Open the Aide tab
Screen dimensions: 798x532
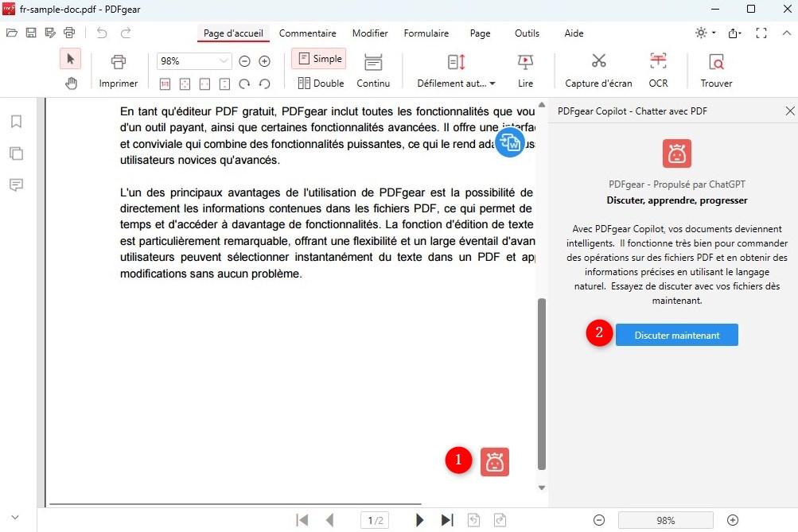574,33
